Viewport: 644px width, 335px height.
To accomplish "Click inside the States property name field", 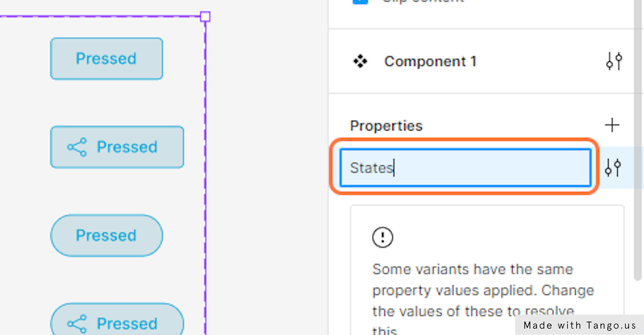I will click(465, 167).
